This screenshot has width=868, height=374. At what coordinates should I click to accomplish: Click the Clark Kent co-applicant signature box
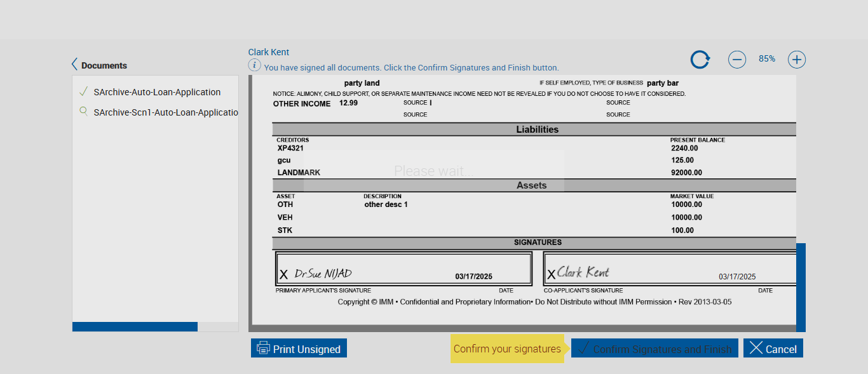pos(670,269)
